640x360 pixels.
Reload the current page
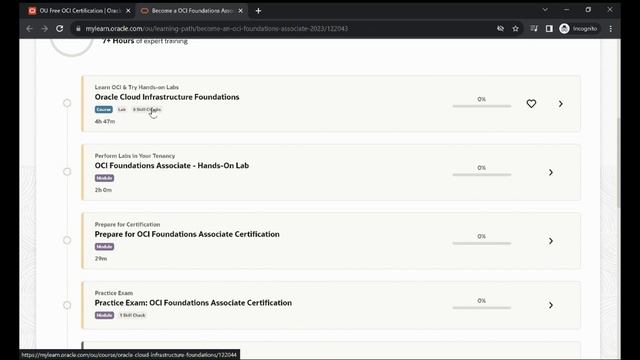click(x=60, y=29)
